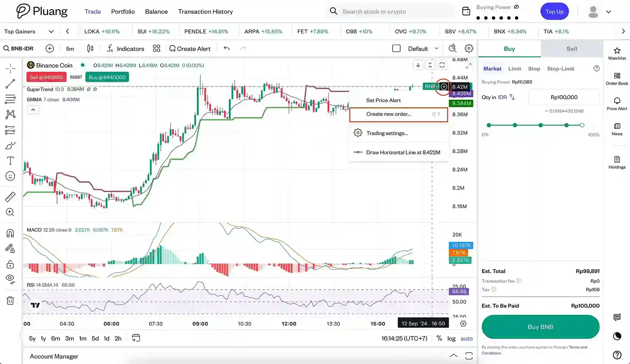This screenshot has width=630, height=364.
Task: Open the Order Book panel
Action: point(617,79)
